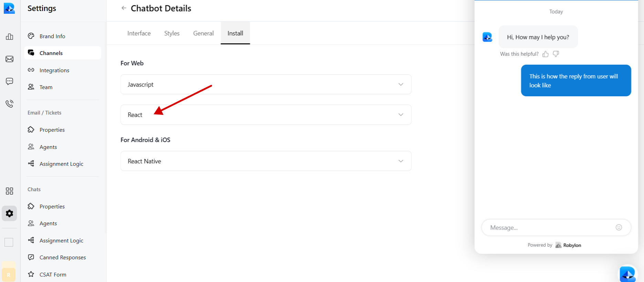Open the React Native dropdown for Android & iOS

[265, 161]
